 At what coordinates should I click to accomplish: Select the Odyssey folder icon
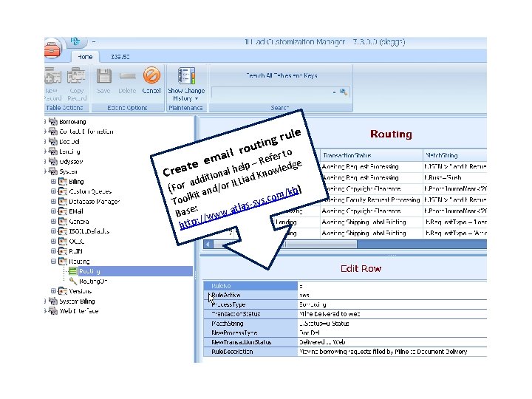click(x=53, y=161)
